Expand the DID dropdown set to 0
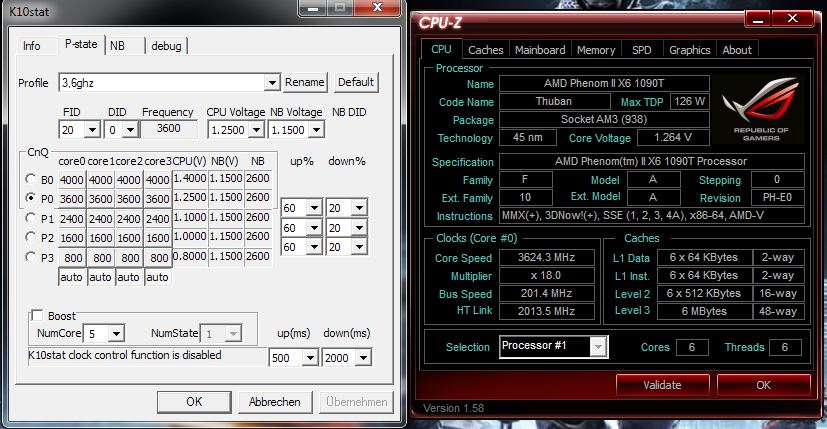Screen dimensions: 827x429 pos(130,130)
